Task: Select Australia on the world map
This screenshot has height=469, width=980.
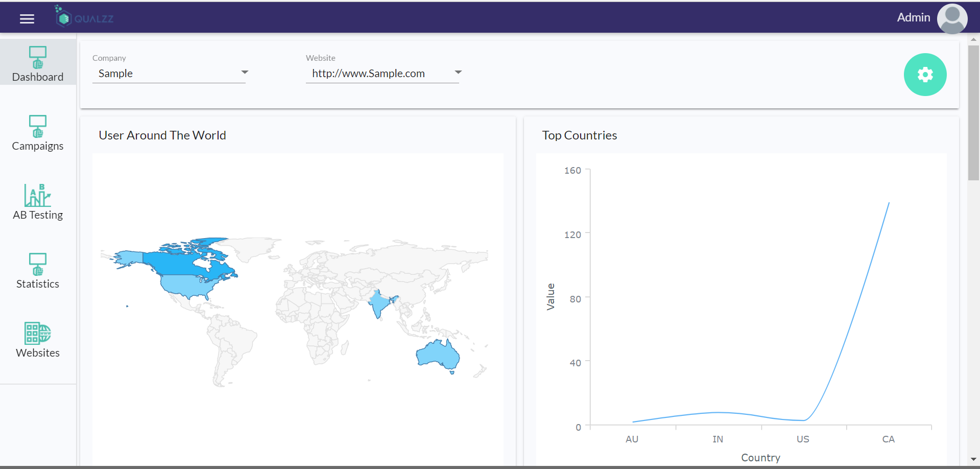Action: click(x=438, y=354)
